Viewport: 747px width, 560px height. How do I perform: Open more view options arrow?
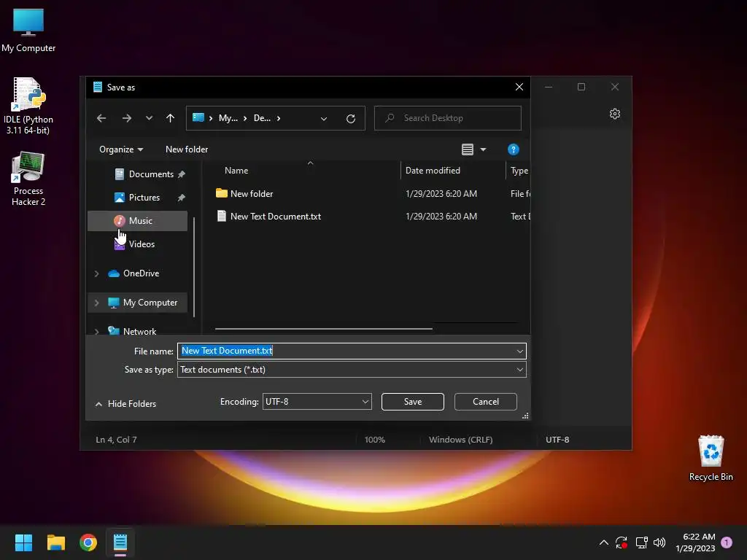point(483,149)
